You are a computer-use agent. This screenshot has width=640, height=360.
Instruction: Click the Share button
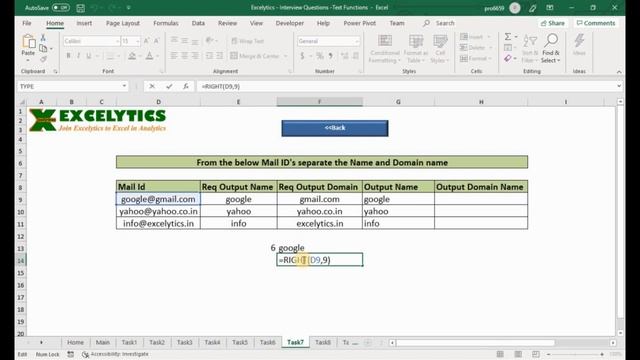click(553, 23)
